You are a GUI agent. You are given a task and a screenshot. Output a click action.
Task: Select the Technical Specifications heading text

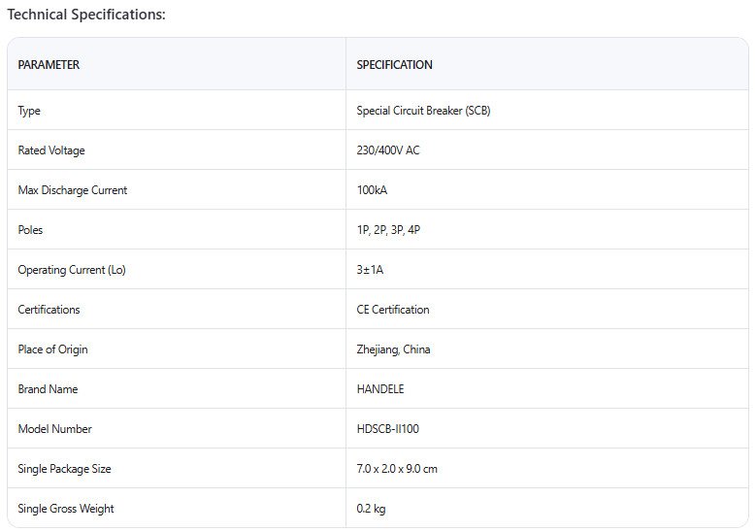(86, 15)
